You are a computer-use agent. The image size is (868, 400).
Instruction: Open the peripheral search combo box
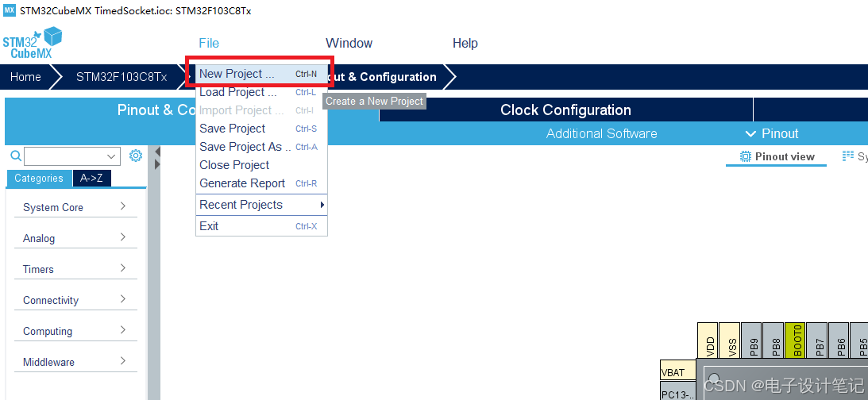[72, 156]
